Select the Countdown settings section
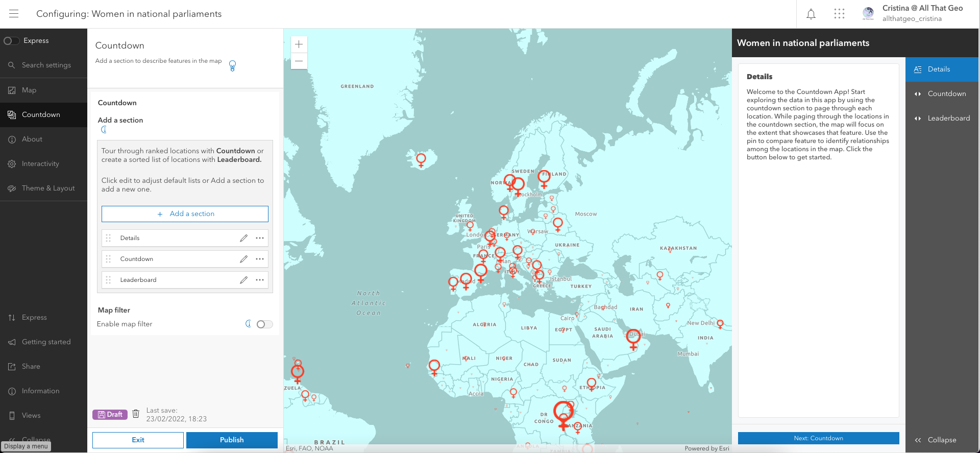The image size is (980, 453). [43, 115]
